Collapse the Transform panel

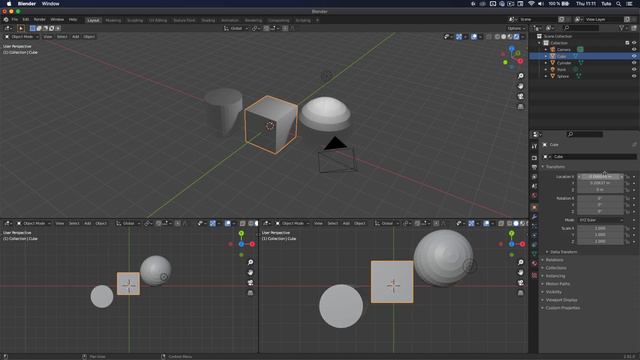click(554, 167)
